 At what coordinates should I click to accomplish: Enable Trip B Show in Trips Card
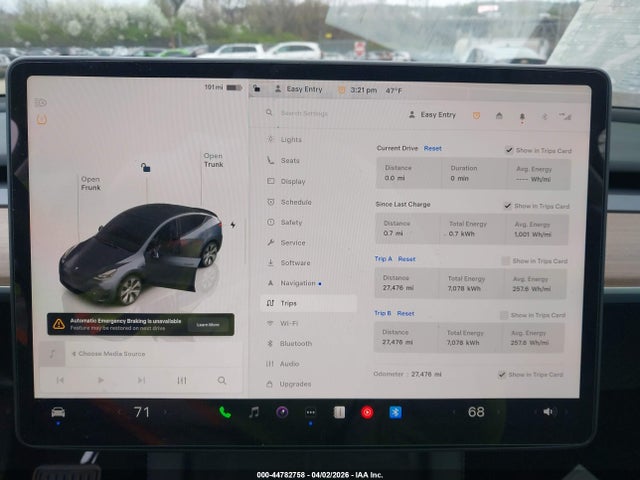pos(504,315)
